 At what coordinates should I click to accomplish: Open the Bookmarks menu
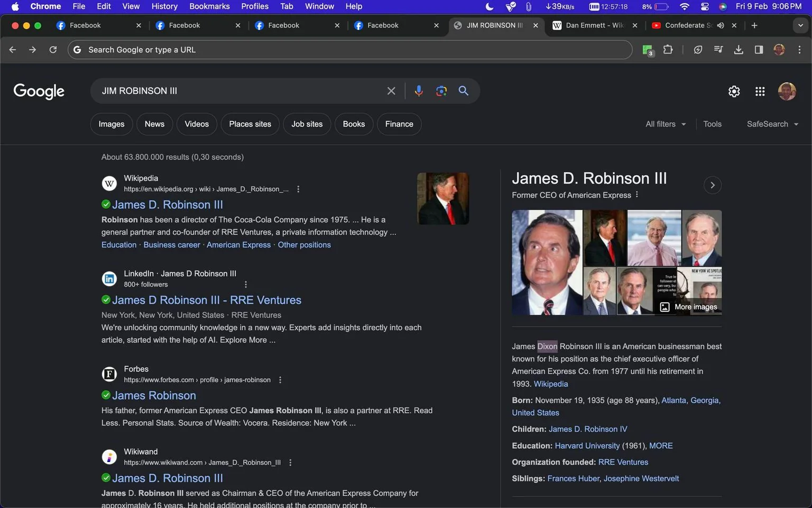coord(209,6)
